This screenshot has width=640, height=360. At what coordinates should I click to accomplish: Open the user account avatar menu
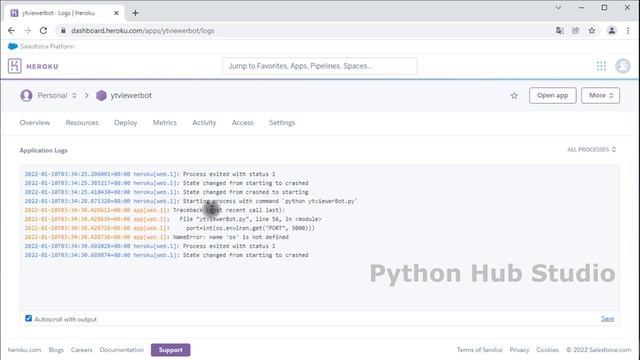tap(622, 66)
